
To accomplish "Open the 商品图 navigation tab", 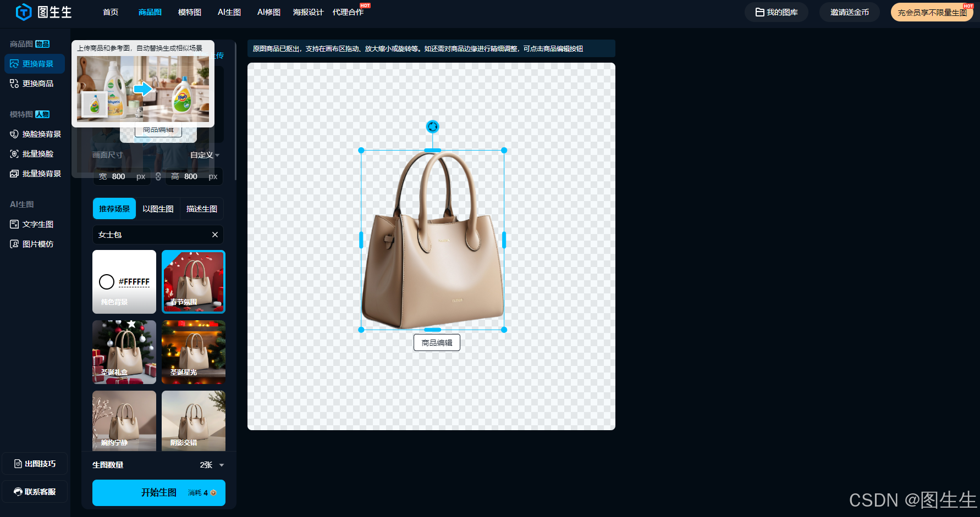I will coord(150,12).
